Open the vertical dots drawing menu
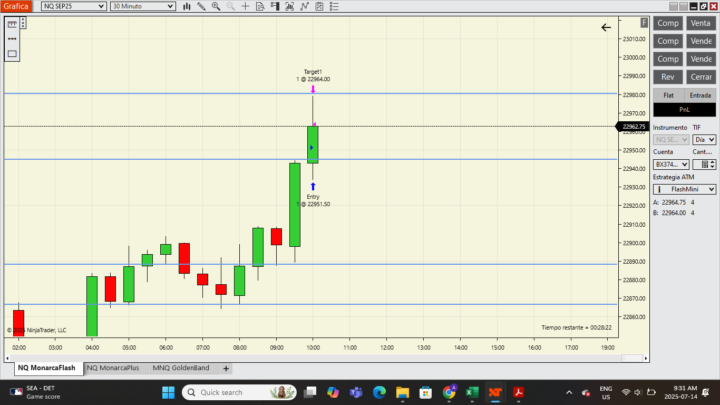Screen dimensions: 720x405 pos(23,23)
